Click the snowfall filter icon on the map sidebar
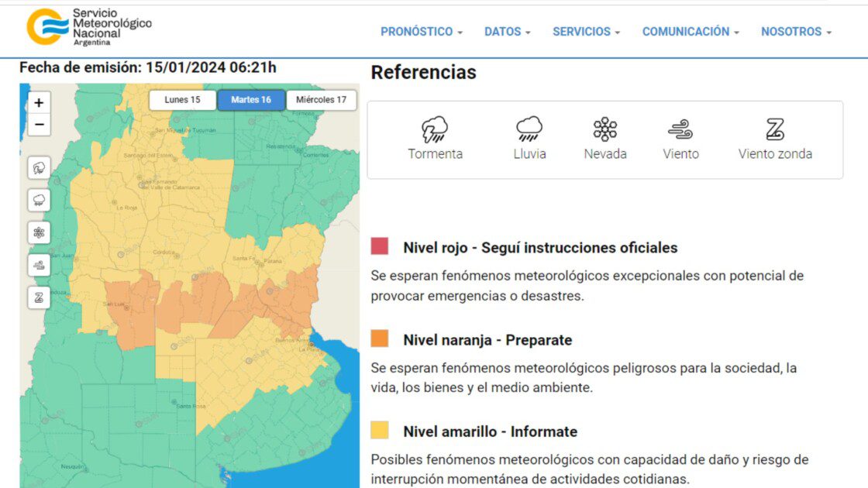Screen dimensions: 868x488 coord(38,231)
